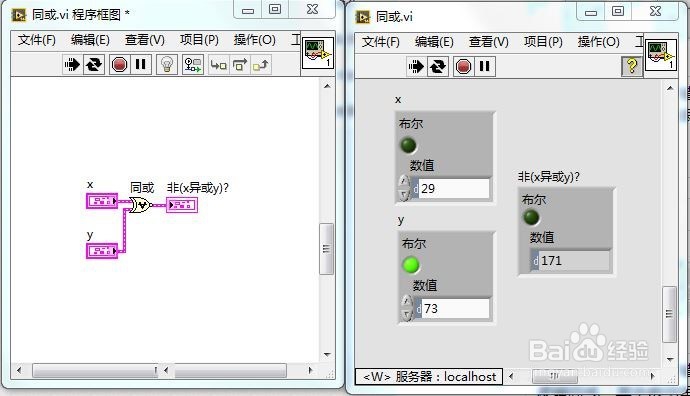Open Context Help question mark button
This screenshot has height=396, width=690.
pyautogui.click(x=632, y=66)
